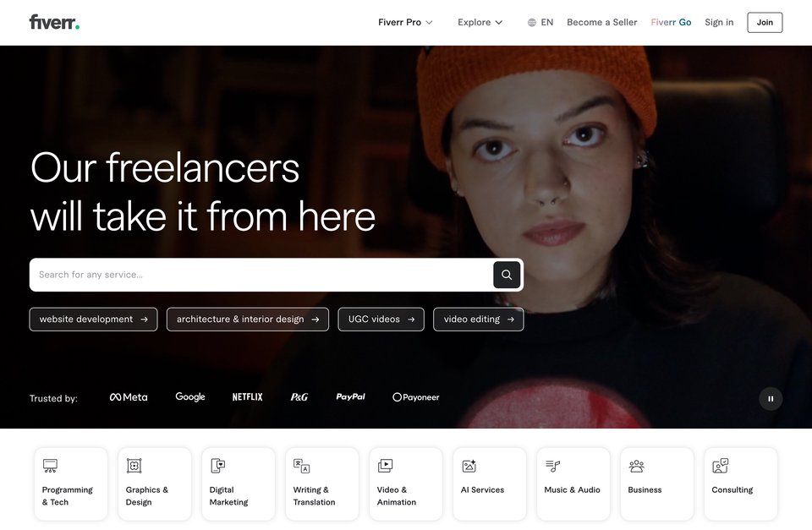This screenshot has width=812, height=530.
Task: Click the Music & Audio icon
Action: tap(552, 466)
